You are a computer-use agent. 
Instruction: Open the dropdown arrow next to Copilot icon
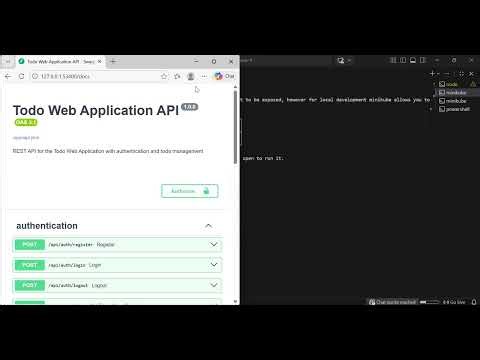pos(349,60)
